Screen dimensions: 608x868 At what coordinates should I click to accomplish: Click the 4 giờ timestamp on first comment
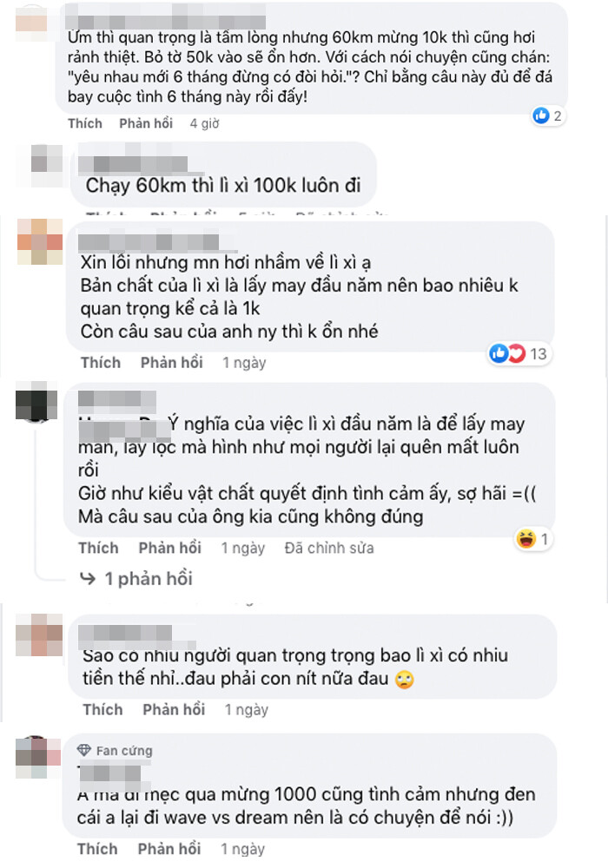pyautogui.click(x=204, y=123)
